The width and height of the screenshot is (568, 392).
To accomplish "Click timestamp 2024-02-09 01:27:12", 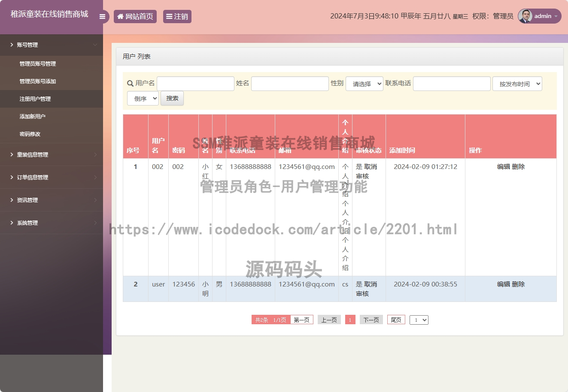I will 425,166.
